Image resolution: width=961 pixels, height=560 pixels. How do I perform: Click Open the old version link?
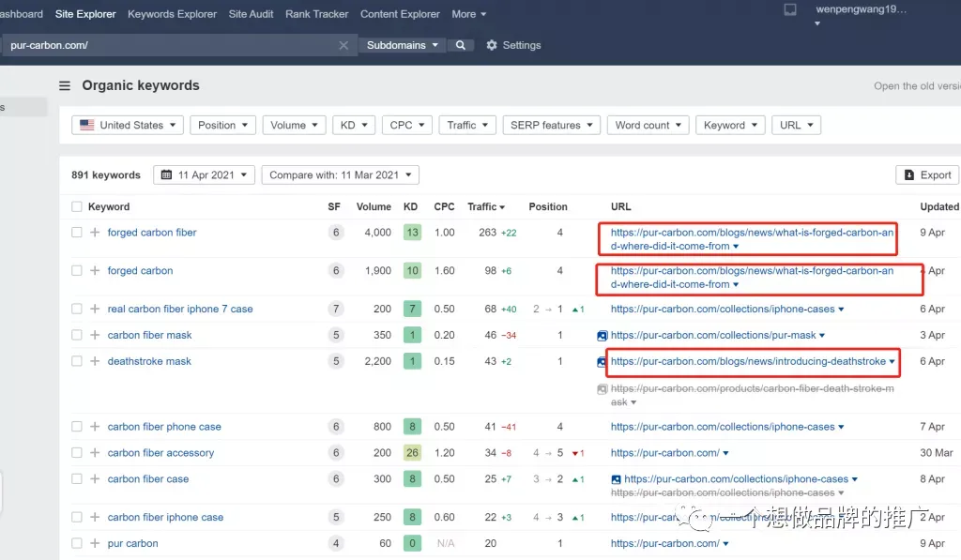[x=917, y=86]
